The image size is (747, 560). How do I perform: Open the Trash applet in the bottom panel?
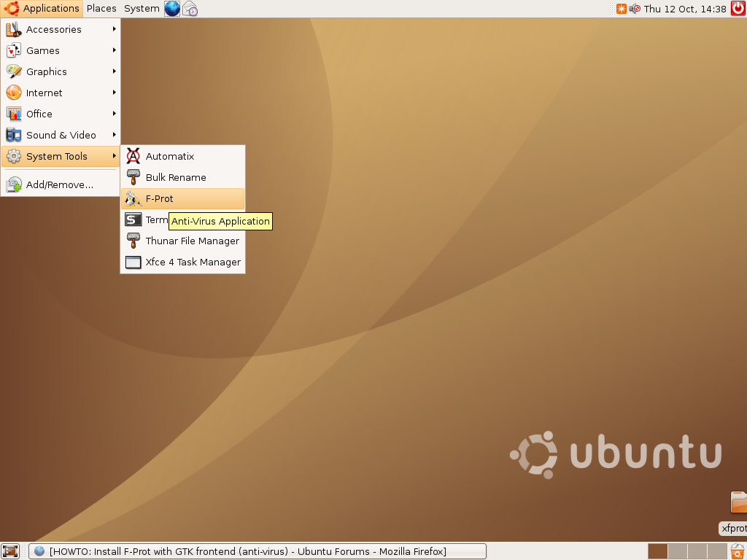pos(738,551)
